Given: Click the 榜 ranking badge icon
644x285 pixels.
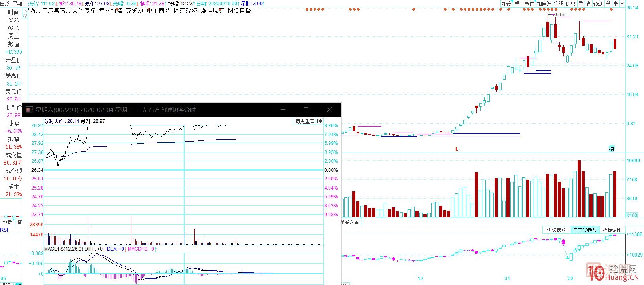Looking at the screenshot, I should pos(612,149).
